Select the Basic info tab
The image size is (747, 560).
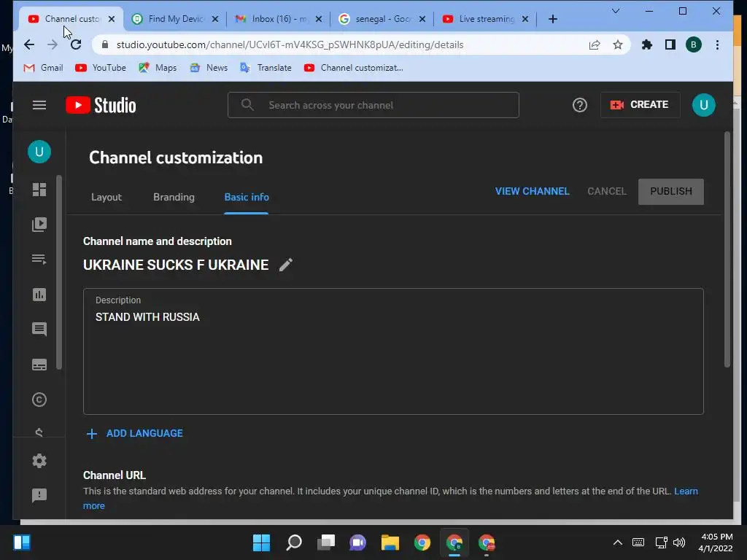pyautogui.click(x=247, y=197)
